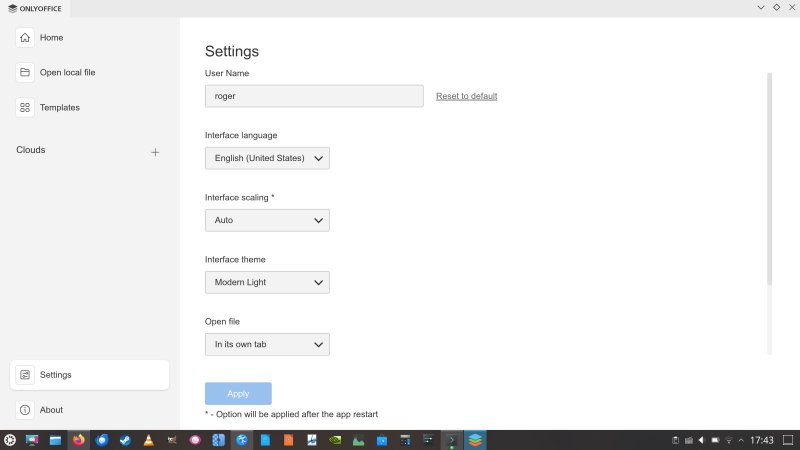This screenshot has width=800, height=450.
Task: Click the volume tray icon
Action: pyautogui.click(x=702, y=440)
